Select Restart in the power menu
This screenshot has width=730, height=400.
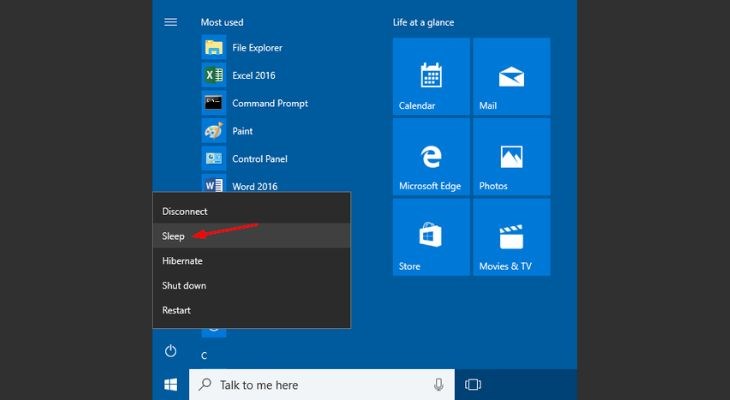[251, 310]
